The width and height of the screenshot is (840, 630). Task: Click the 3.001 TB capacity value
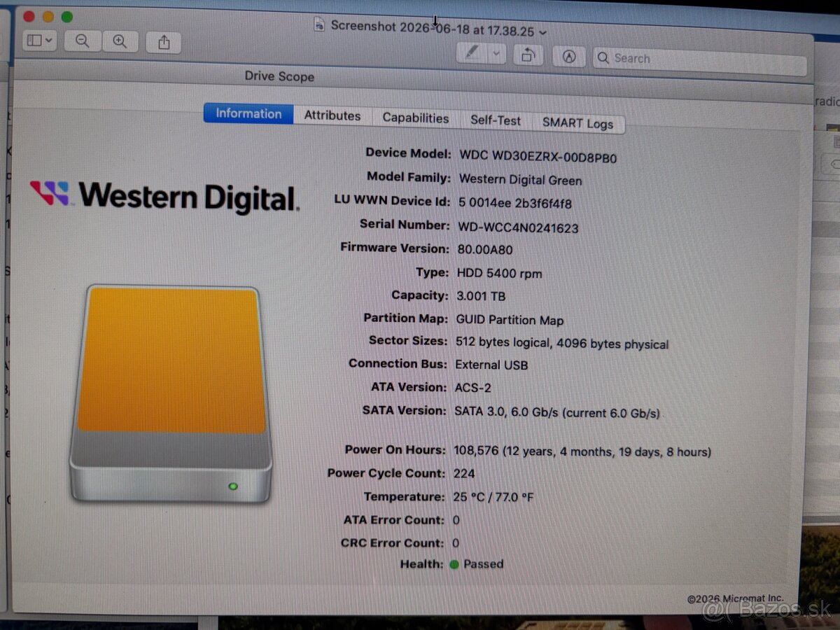[481, 296]
